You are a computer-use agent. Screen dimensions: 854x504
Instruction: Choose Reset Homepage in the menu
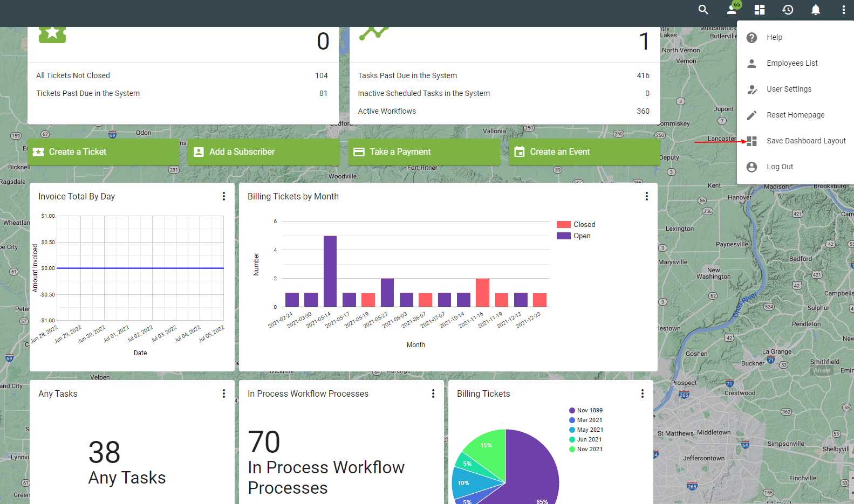[x=795, y=115]
